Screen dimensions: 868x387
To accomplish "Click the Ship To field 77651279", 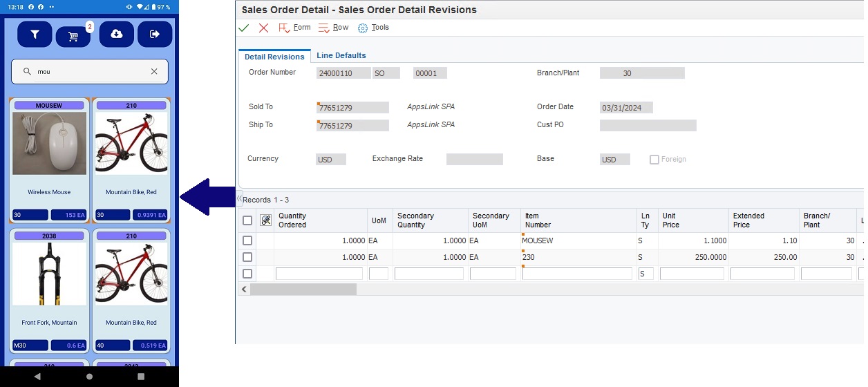I will tap(352, 126).
